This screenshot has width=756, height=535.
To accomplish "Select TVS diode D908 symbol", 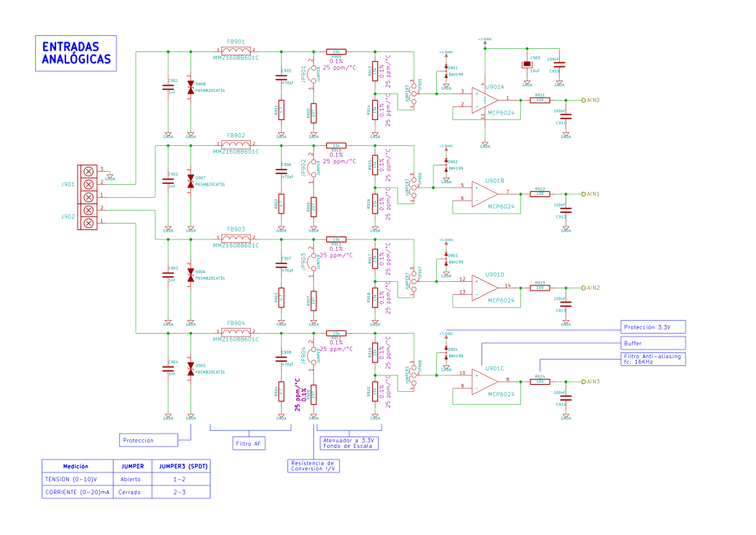I will click(191, 87).
